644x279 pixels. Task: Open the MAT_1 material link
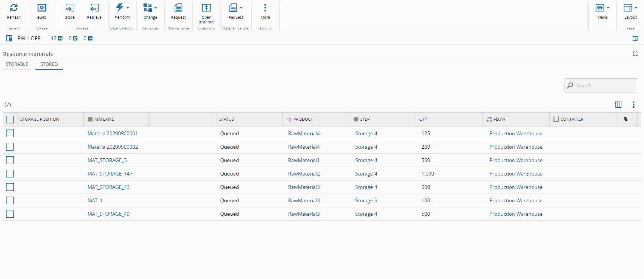coord(95,200)
